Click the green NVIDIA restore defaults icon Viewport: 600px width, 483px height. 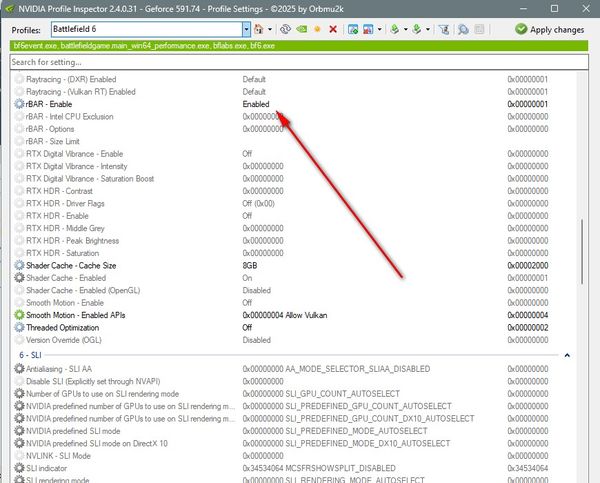[x=300, y=30]
